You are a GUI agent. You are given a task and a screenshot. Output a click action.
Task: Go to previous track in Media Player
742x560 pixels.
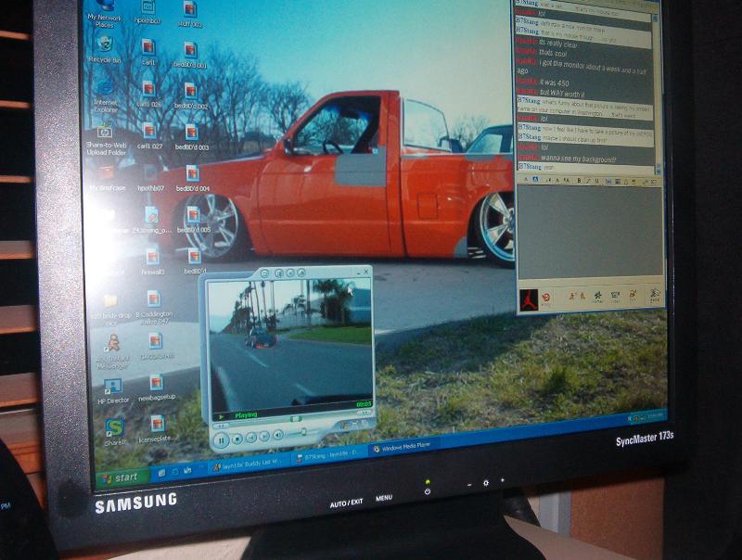pyautogui.click(x=252, y=436)
